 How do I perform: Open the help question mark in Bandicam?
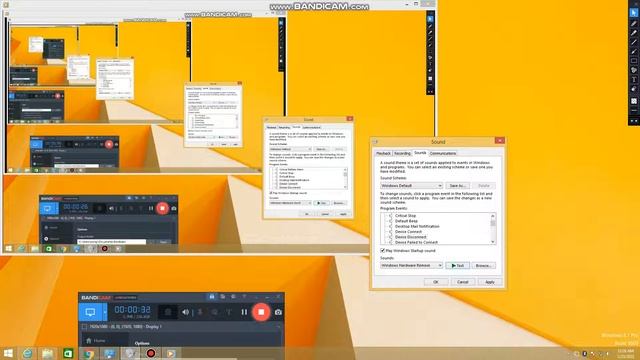[x=244, y=297]
